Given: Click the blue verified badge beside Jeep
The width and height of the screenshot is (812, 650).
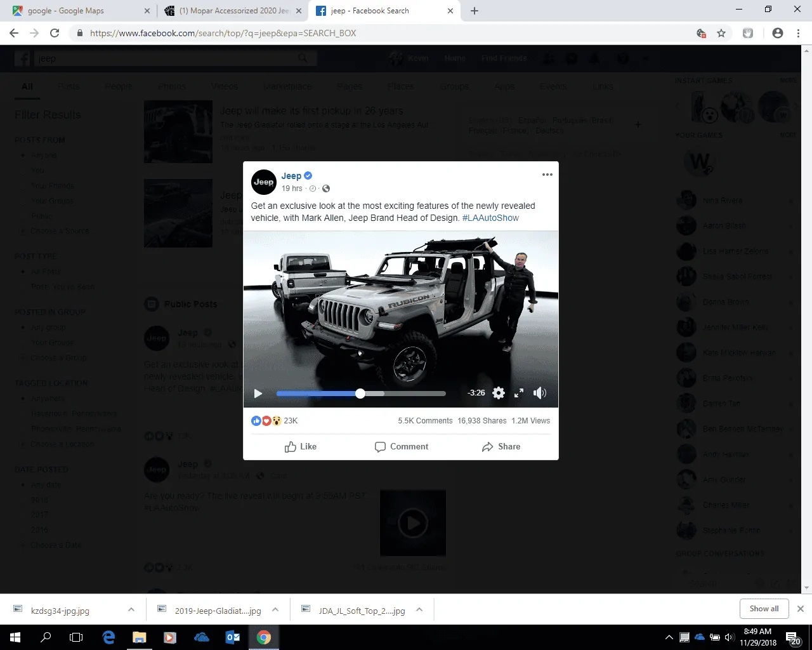Looking at the screenshot, I should (308, 176).
